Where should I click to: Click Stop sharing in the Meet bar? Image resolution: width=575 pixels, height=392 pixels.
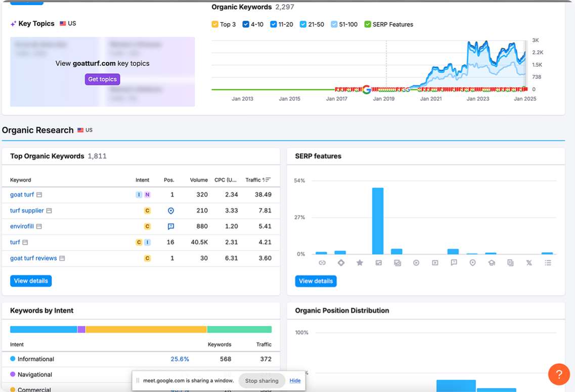pyautogui.click(x=261, y=381)
